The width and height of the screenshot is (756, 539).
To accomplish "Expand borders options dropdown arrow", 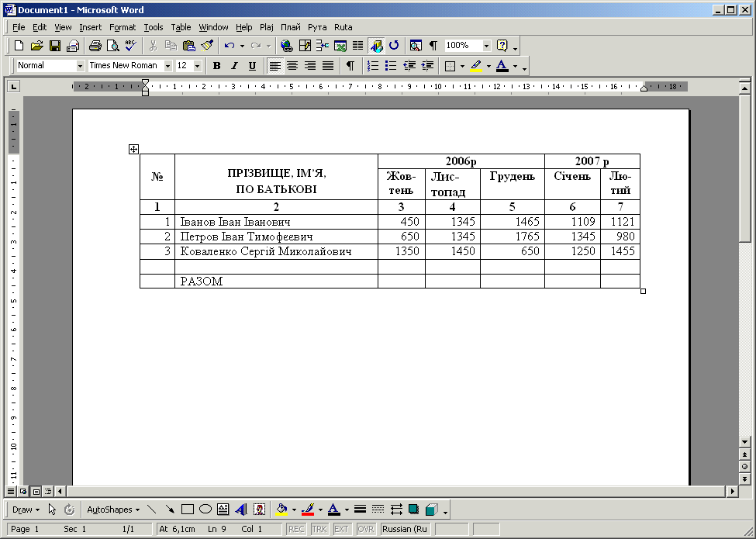I will coord(462,67).
